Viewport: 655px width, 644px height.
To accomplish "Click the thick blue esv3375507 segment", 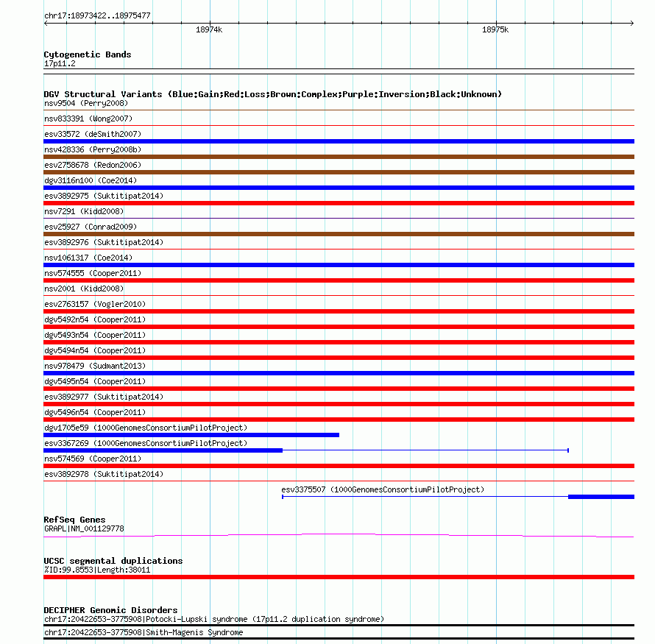I will [601, 497].
